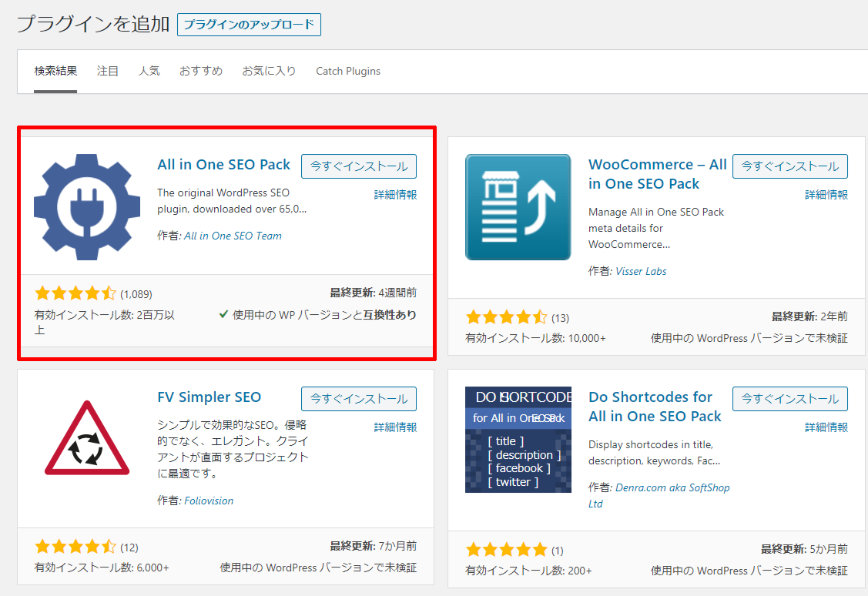Open the おすすめ tab
The height and width of the screenshot is (596, 868).
point(200,71)
